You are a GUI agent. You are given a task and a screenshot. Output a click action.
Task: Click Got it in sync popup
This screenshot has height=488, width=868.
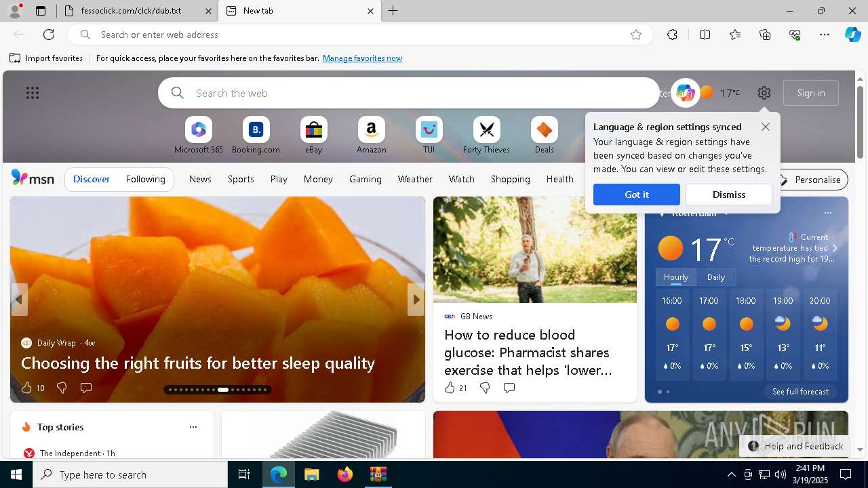coord(637,195)
